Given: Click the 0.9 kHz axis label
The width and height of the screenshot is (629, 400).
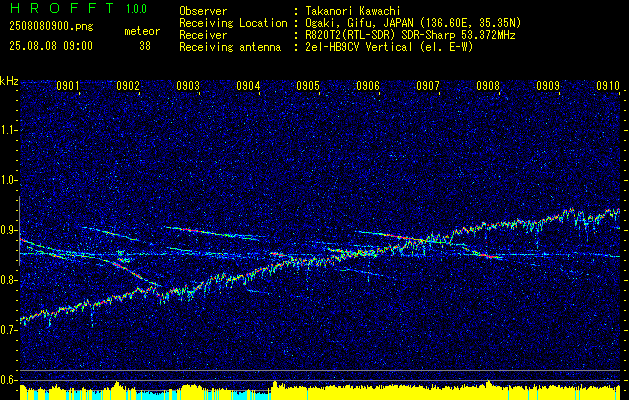Looking at the screenshot, I should [9, 230].
